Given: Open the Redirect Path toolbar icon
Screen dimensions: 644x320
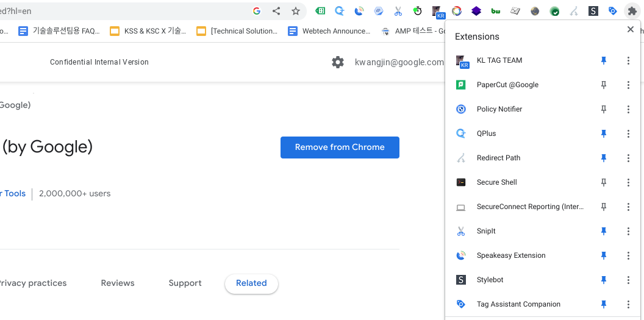Looking at the screenshot, I should pyautogui.click(x=574, y=11).
